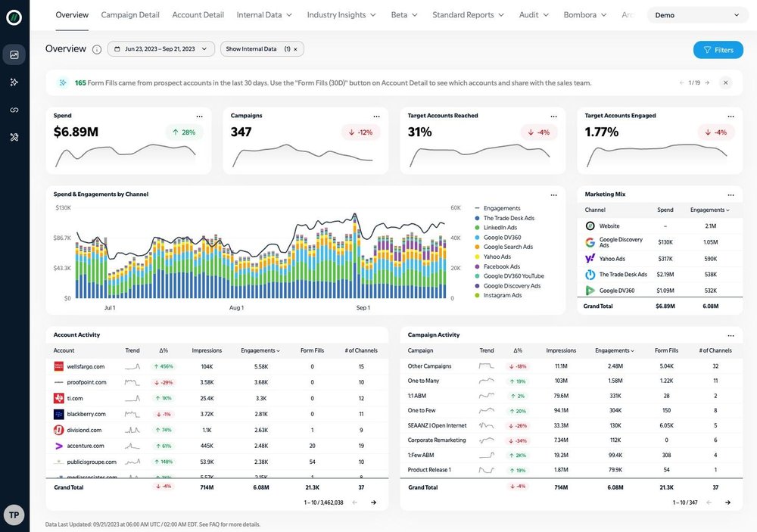
Task: Go to next Campaign Activity page
Action: (727, 502)
